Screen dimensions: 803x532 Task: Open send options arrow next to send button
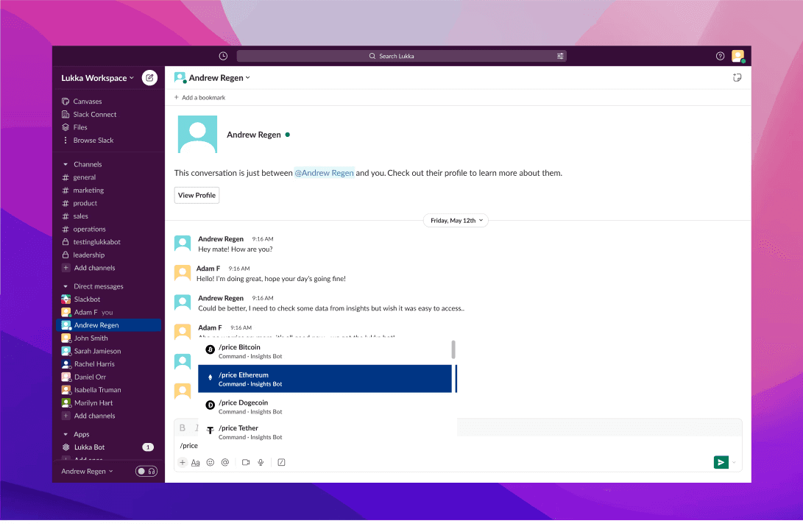[734, 462]
